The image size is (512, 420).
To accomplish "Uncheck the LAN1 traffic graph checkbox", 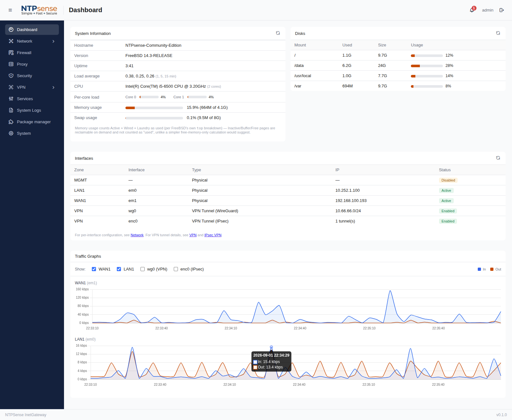I will coord(119,269).
